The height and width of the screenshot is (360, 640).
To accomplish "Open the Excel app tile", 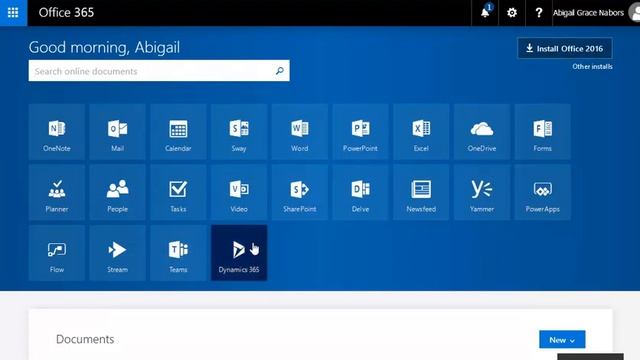I will (421, 132).
